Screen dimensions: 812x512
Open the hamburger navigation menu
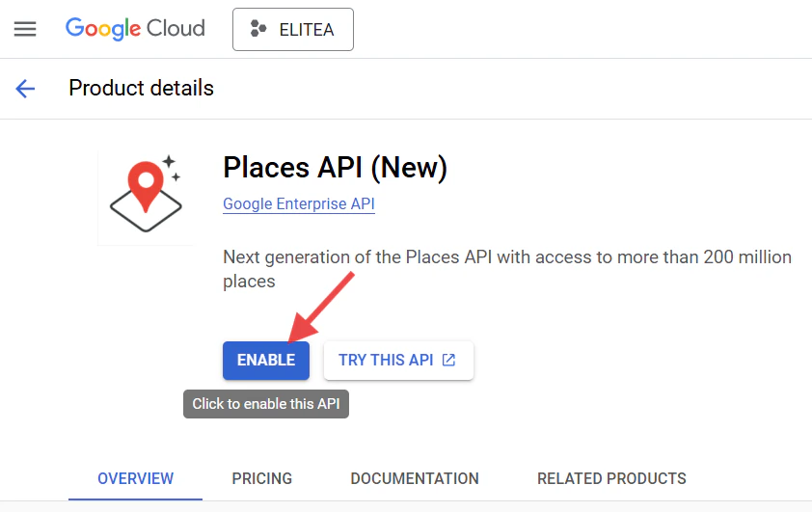click(25, 29)
